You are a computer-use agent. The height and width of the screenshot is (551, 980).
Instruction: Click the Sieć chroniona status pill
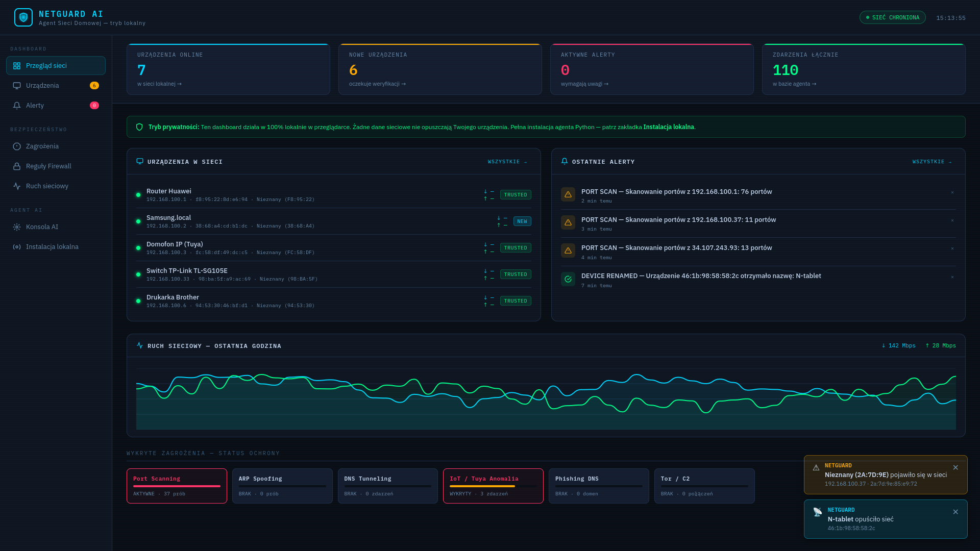click(892, 17)
